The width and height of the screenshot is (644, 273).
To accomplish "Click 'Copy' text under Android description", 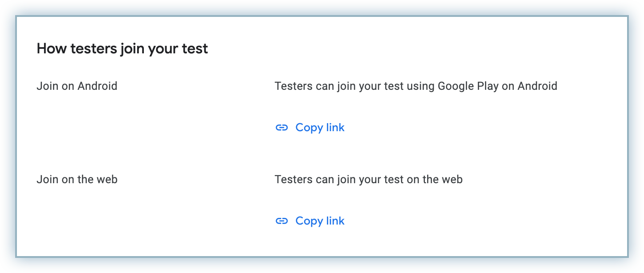I will [x=309, y=128].
